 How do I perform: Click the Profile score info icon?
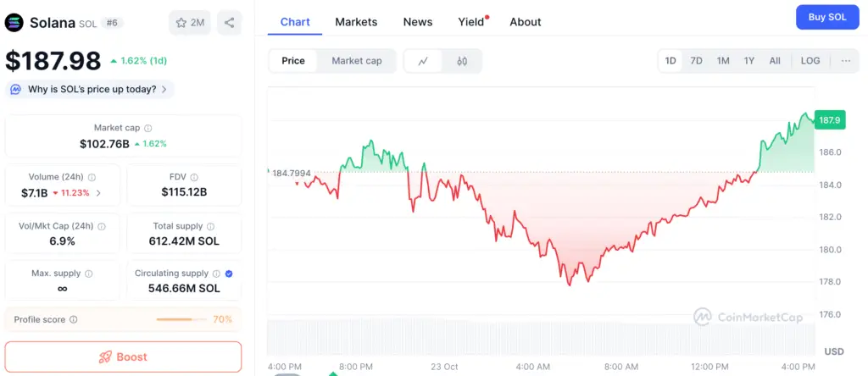pyautogui.click(x=74, y=319)
